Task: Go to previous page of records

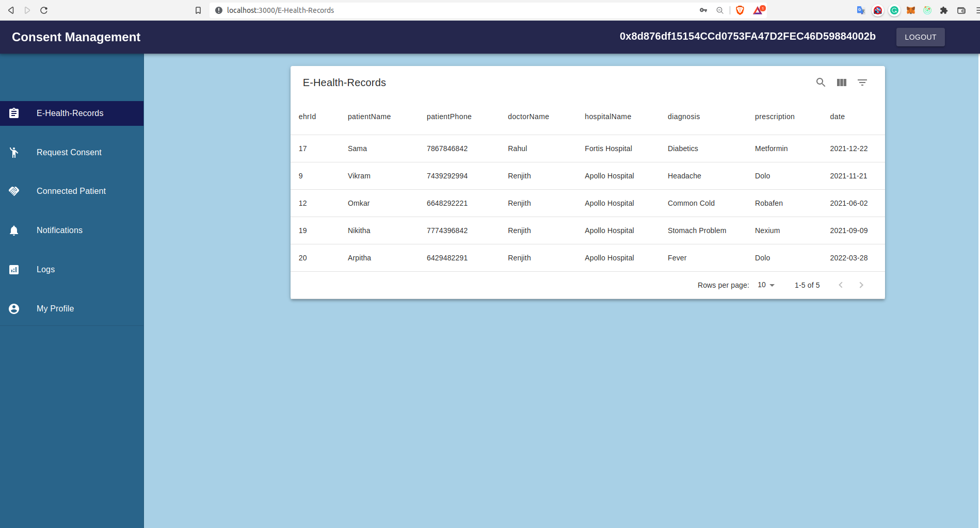Action: (x=841, y=285)
